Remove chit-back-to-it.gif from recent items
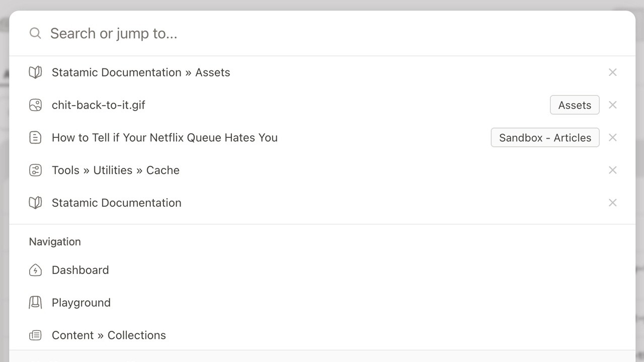This screenshot has width=644, height=362. coord(612,105)
